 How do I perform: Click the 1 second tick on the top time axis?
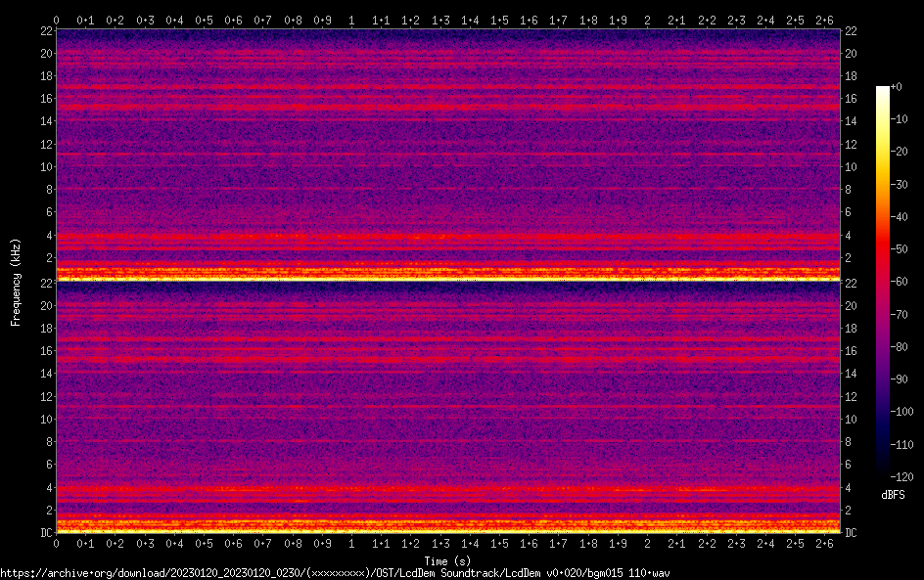351,20
